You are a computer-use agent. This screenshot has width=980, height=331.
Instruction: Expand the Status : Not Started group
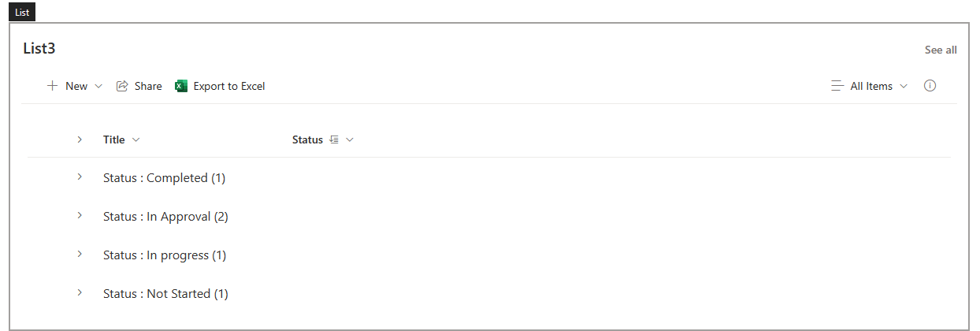(80, 292)
